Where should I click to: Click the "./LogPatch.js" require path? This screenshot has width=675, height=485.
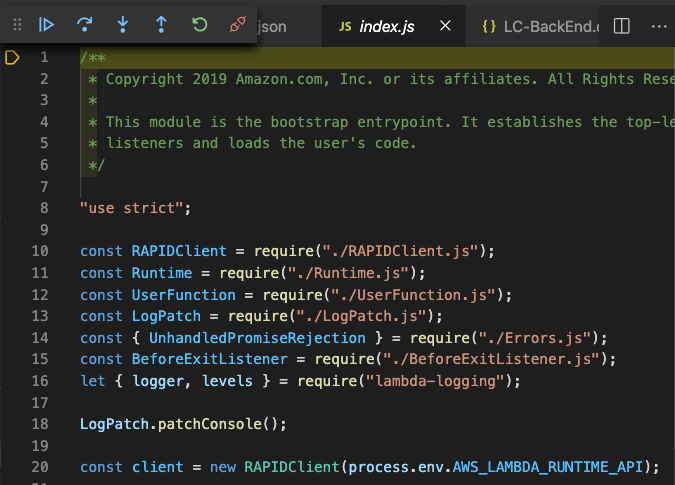coord(362,316)
